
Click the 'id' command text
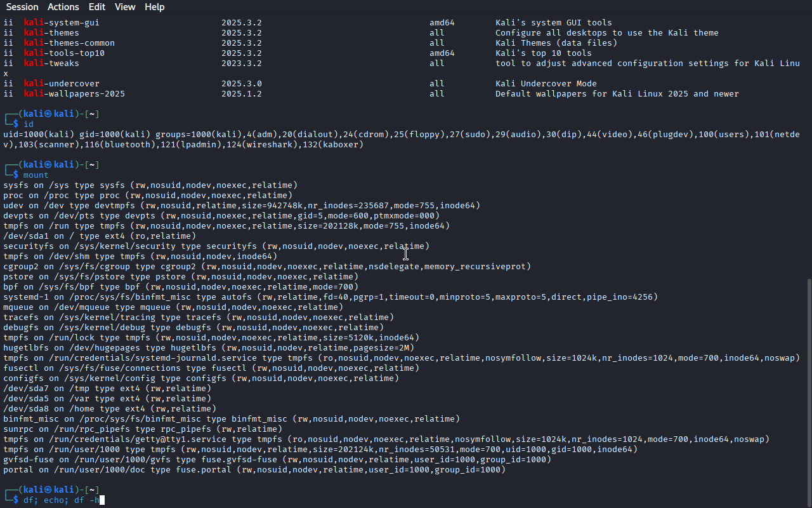(x=29, y=124)
